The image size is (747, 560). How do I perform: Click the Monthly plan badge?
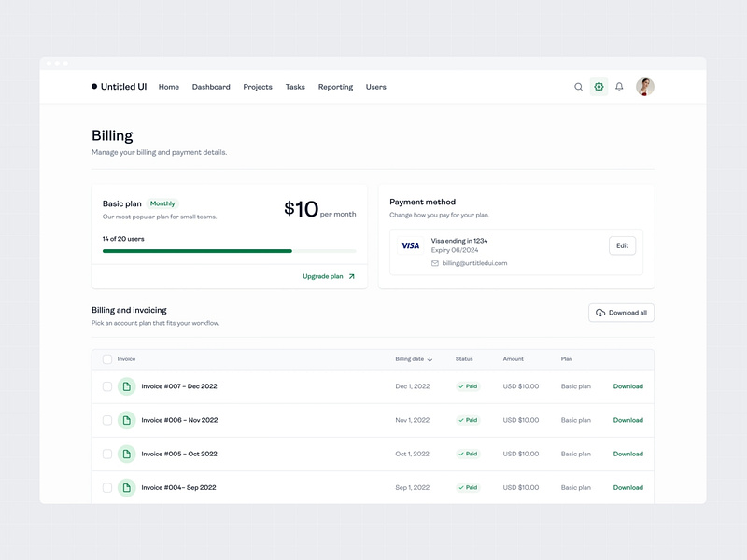[x=162, y=203]
